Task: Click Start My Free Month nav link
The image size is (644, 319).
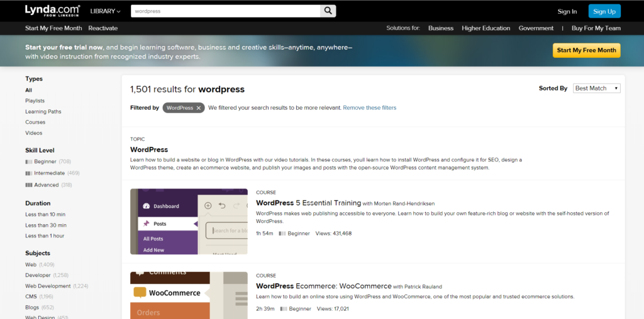Action: click(53, 28)
